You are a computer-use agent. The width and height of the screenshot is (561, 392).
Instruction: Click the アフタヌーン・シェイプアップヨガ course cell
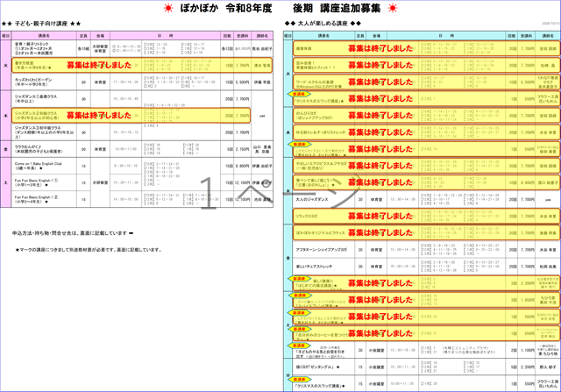click(323, 250)
